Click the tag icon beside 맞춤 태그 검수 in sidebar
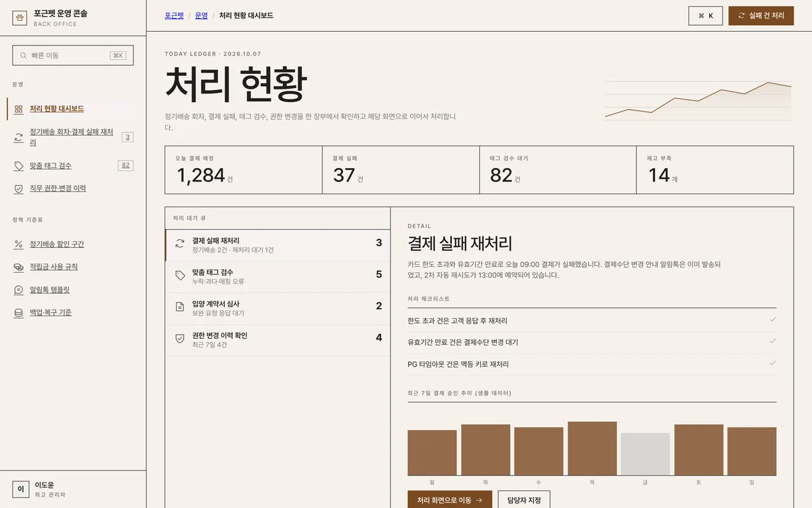The width and height of the screenshot is (812, 508). pyautogui.click(x=18, y=166)
